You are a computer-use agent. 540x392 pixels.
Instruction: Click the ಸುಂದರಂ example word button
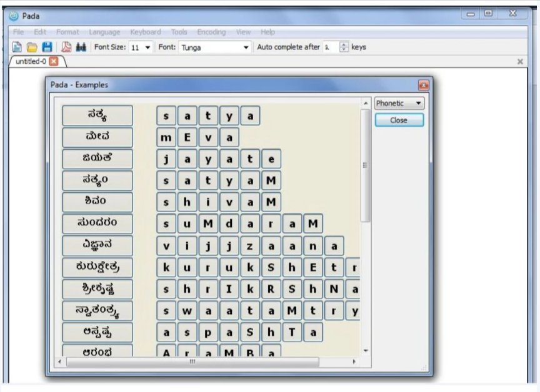click(x=97, y=223)
